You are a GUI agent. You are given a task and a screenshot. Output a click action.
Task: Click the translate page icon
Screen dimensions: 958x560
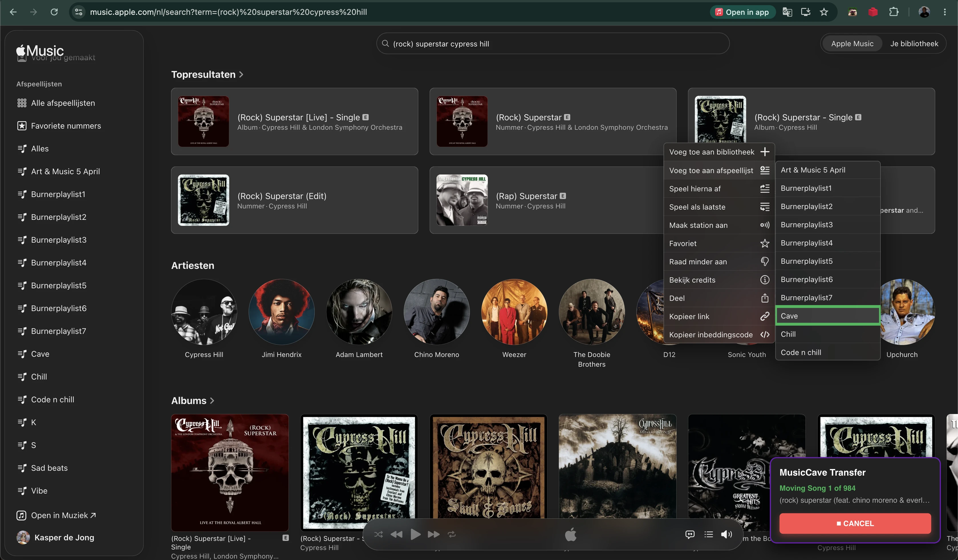(787, 12)
